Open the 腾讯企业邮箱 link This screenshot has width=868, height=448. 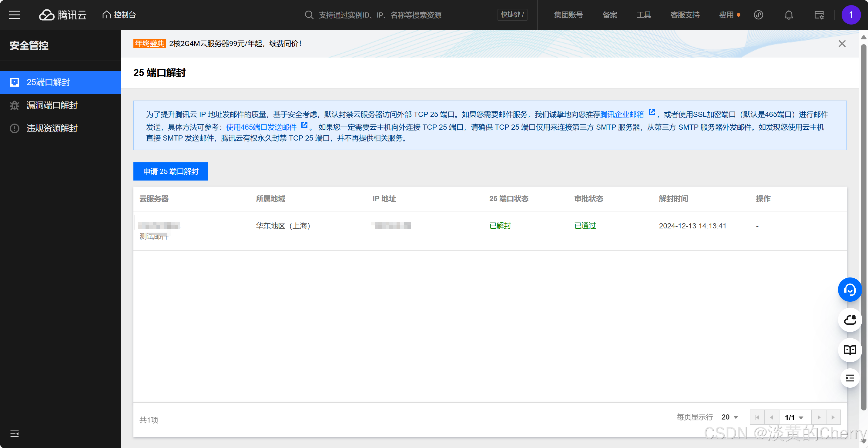[x=622, y=114]
